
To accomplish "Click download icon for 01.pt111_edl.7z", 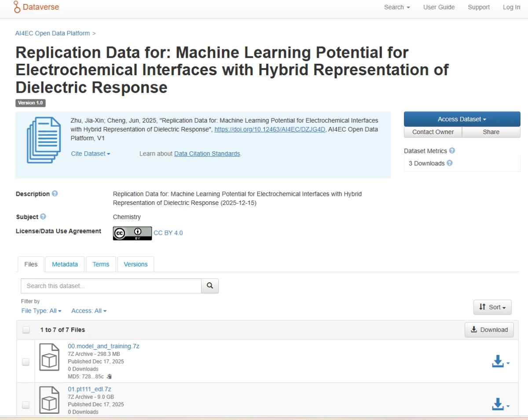I will [x=498, y=404].
